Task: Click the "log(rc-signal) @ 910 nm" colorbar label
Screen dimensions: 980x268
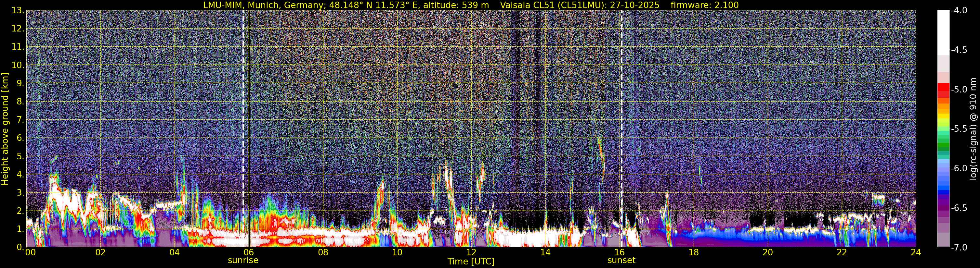Action: point(973,129)
